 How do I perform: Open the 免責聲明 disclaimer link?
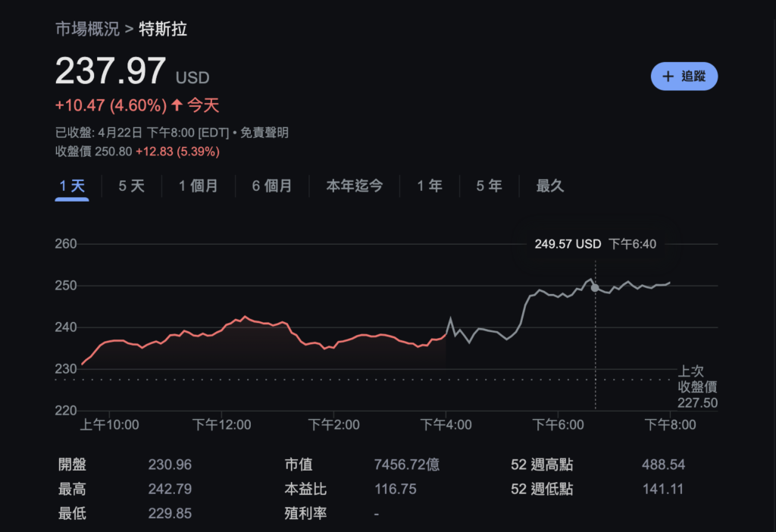(x=264, y=133)
